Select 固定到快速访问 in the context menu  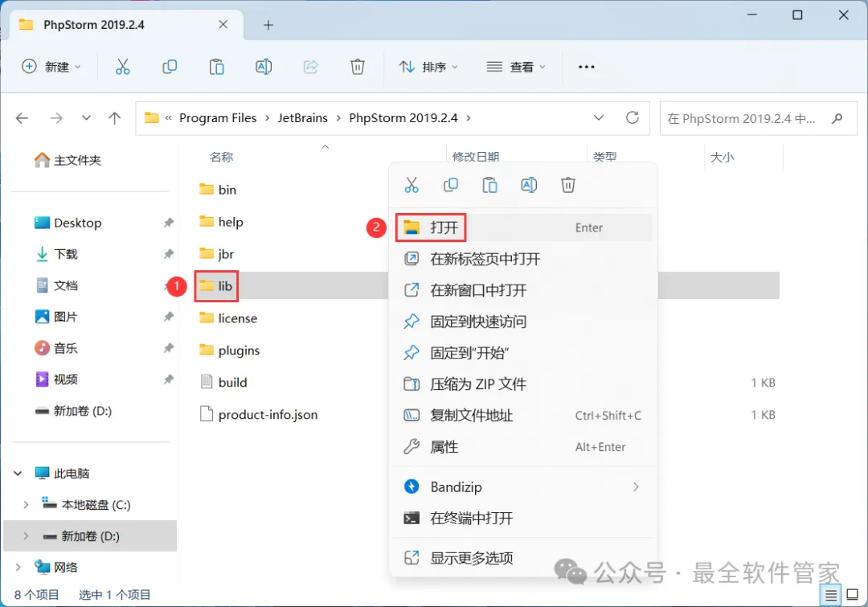pos(522,322)
